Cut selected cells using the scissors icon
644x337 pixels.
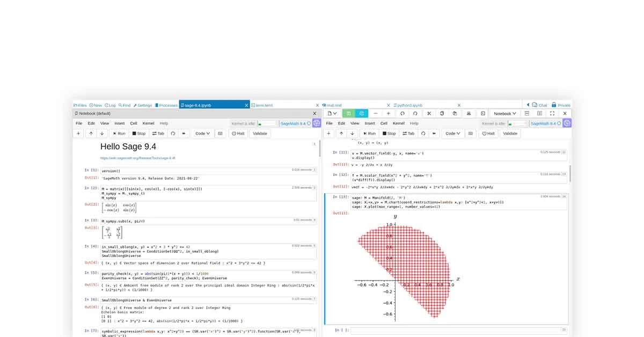(x=429, y=113)
